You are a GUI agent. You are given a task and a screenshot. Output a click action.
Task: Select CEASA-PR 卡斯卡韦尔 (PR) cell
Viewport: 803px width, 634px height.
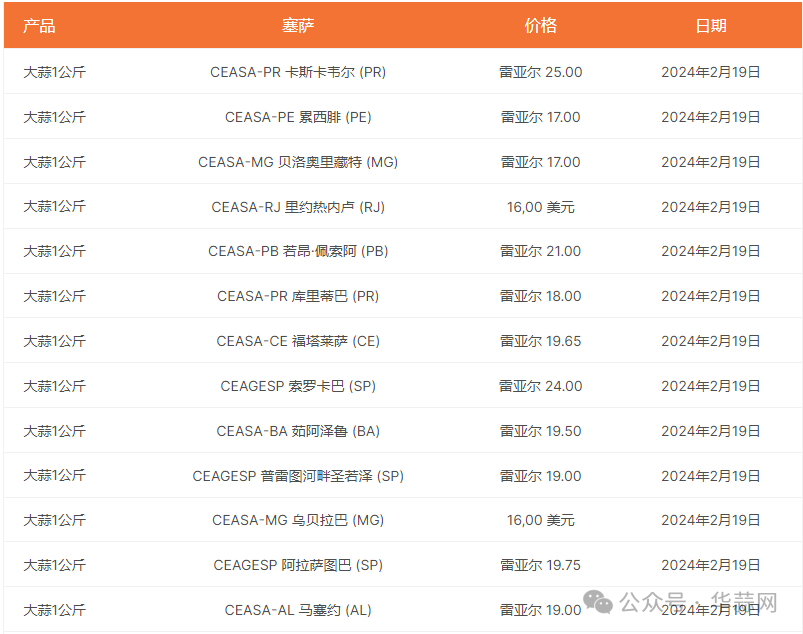coord(298,72)
